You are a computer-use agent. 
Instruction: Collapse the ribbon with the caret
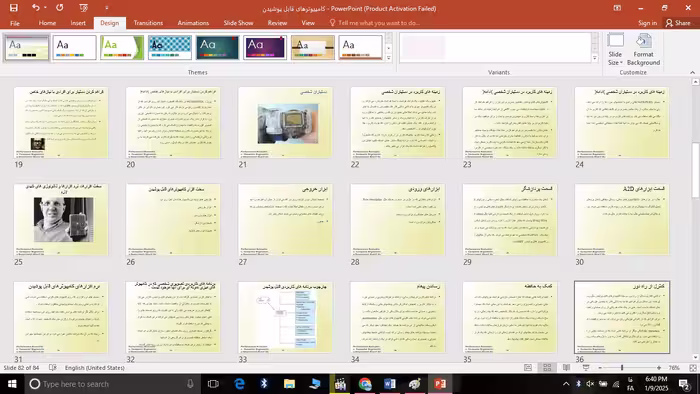click(692, 72)
